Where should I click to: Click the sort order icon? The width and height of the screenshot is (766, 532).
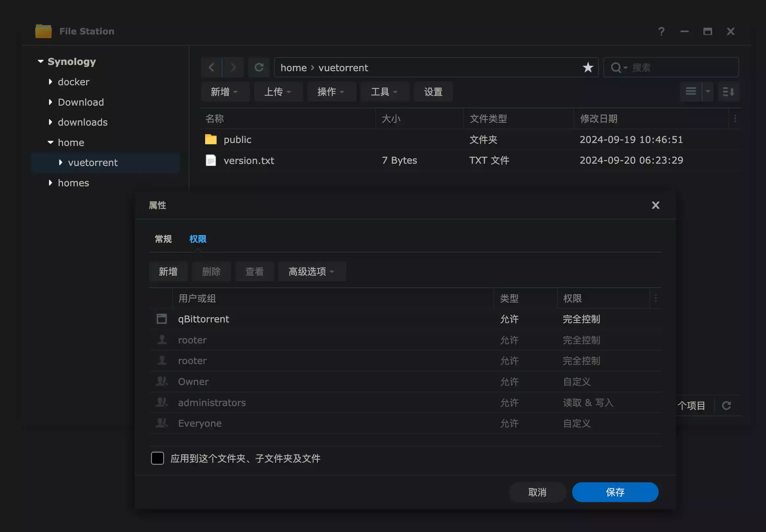click(728, 92)
